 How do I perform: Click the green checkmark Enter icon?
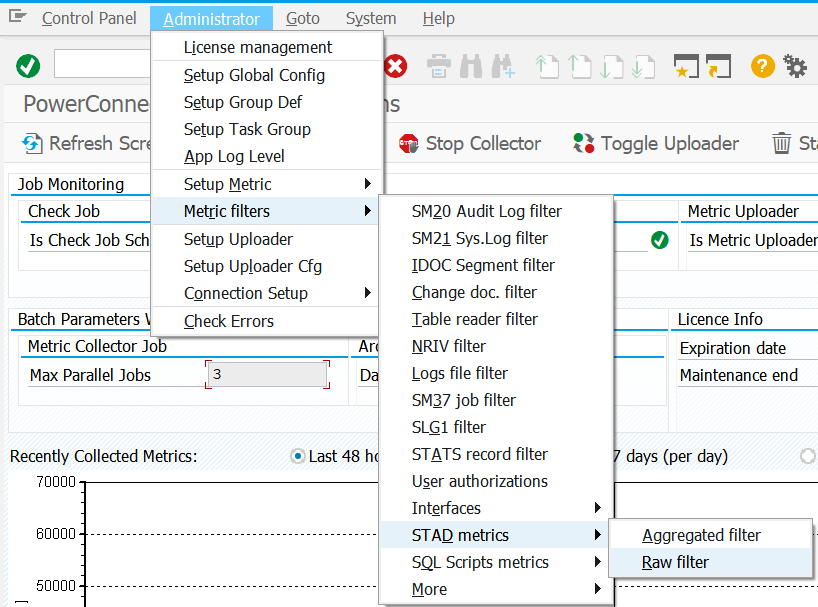[x=27, y=66]
